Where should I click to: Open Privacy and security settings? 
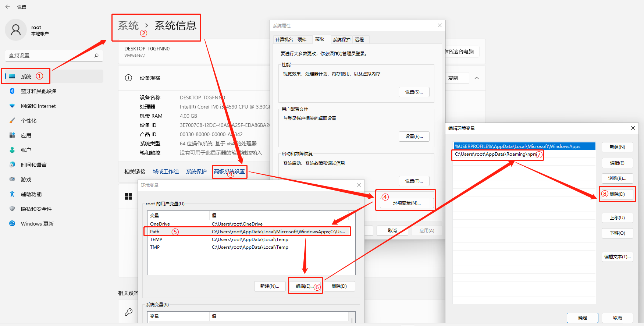coord(36,209)
